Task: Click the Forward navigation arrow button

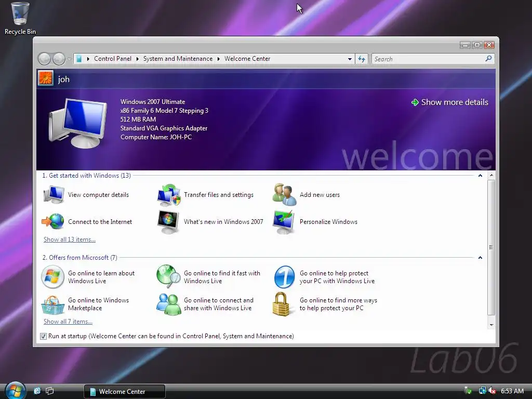Action: 59,59
